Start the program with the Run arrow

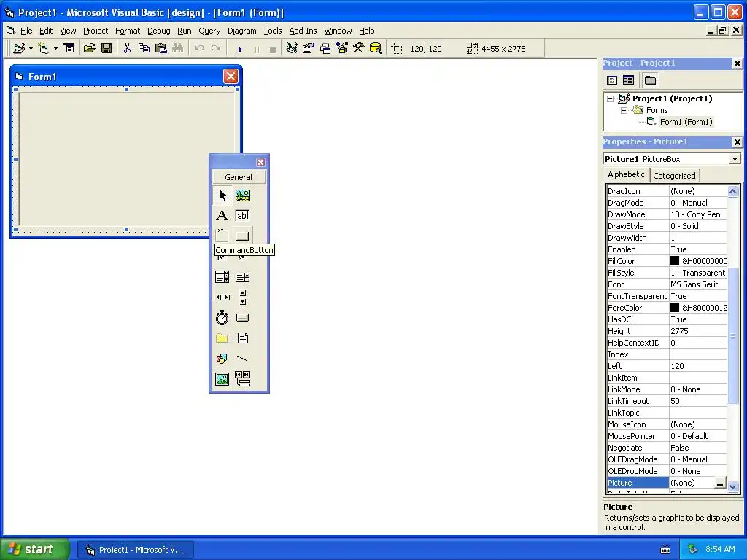coord(240,49)
